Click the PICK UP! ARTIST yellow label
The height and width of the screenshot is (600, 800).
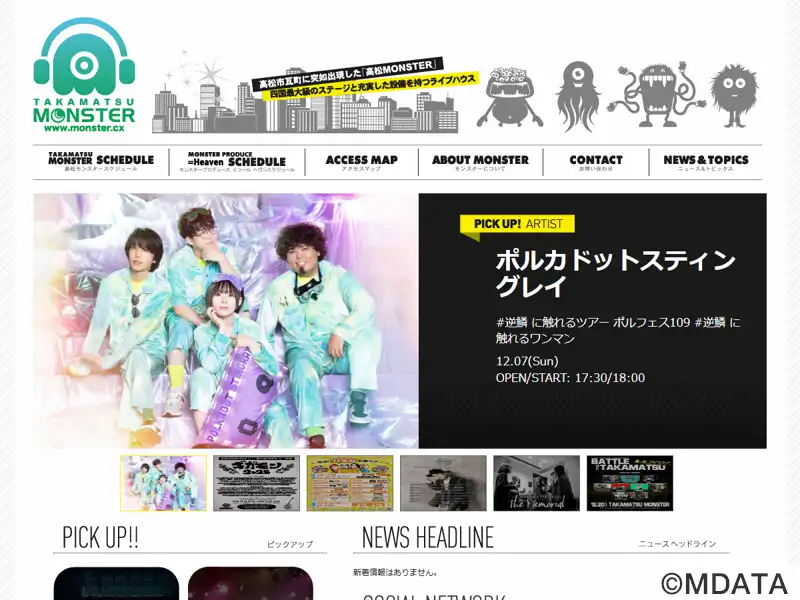517,224
